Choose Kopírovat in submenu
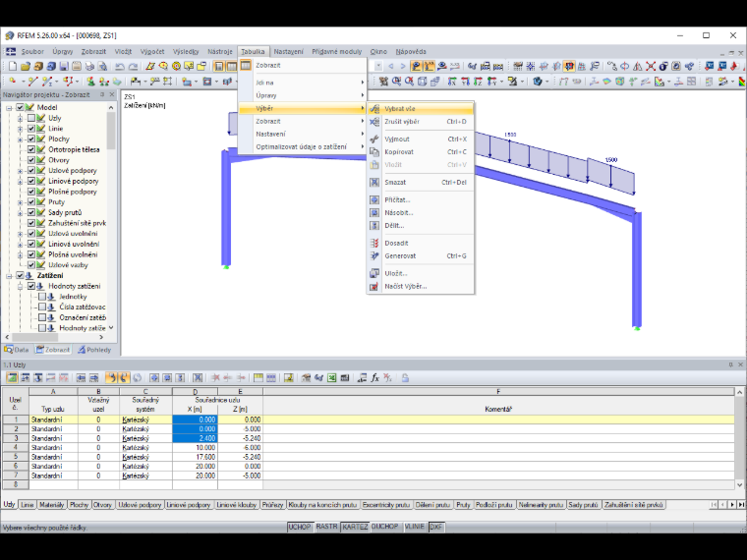This screenshot has height=560, width=747. tap(421, 152)
